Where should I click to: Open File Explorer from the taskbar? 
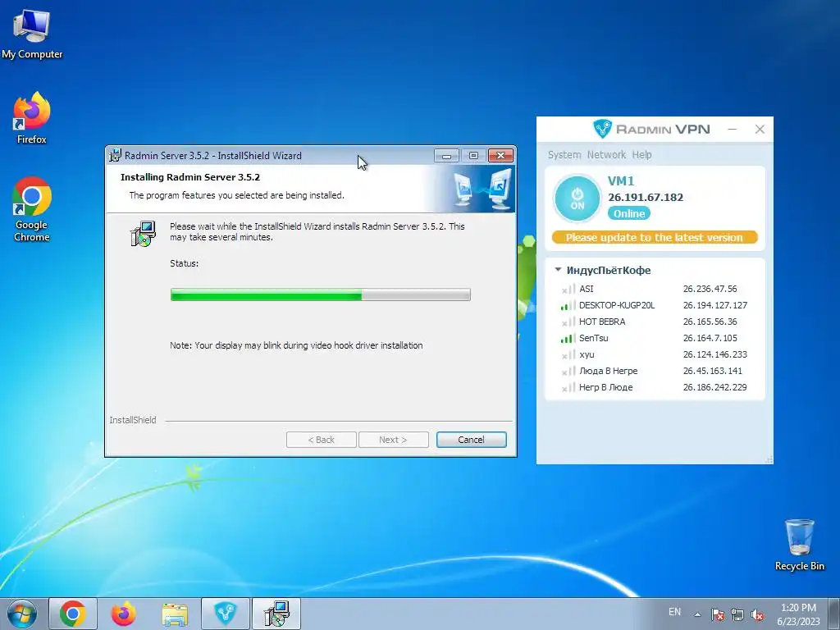[175, 614]
